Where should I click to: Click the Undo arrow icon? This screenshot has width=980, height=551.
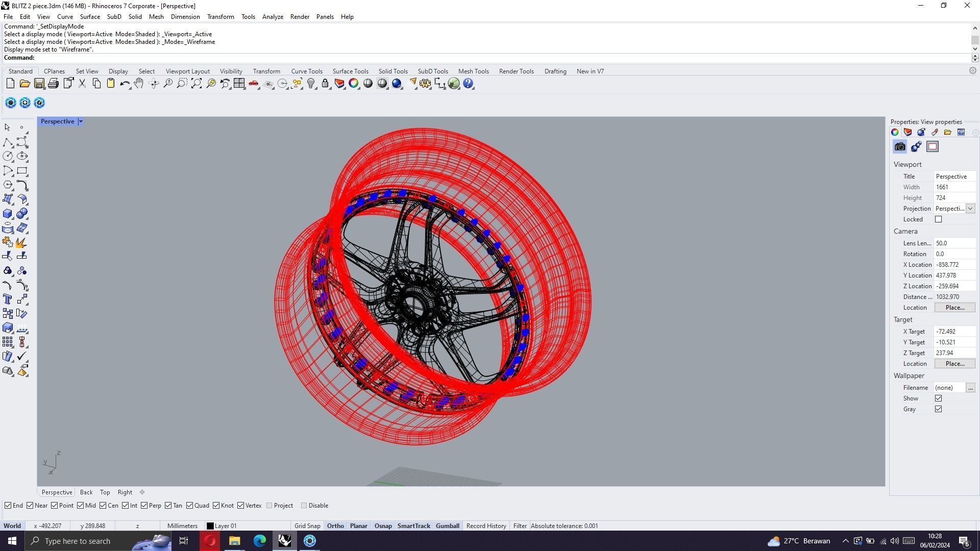coord(125,84)
